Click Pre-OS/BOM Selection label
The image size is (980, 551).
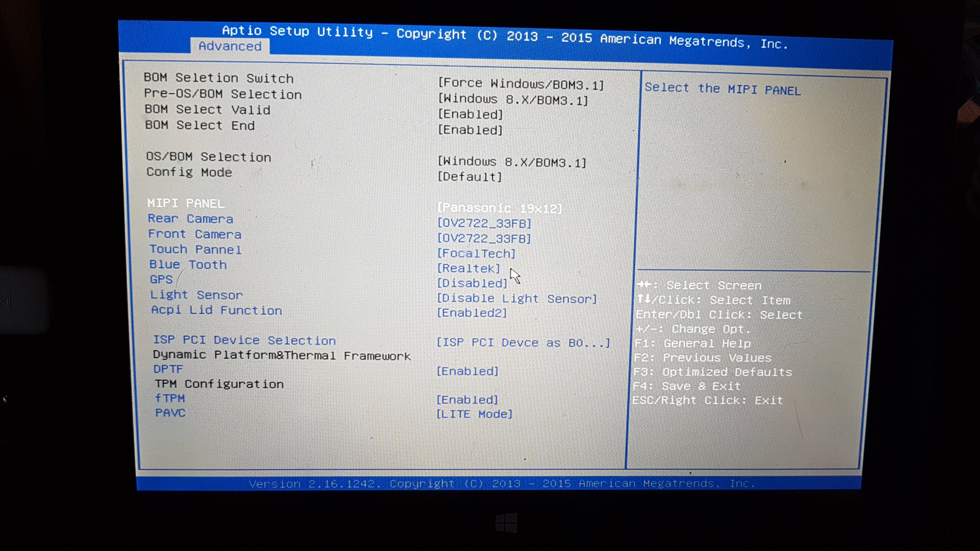[223, 94]
